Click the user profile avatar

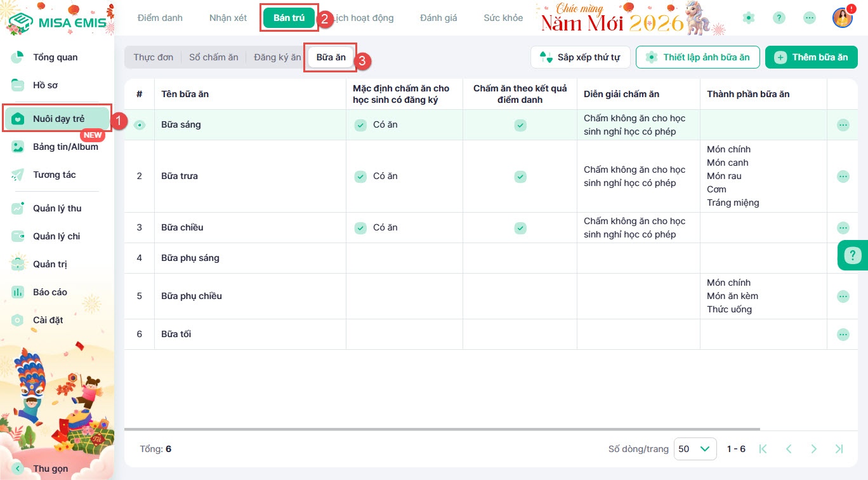842,18
